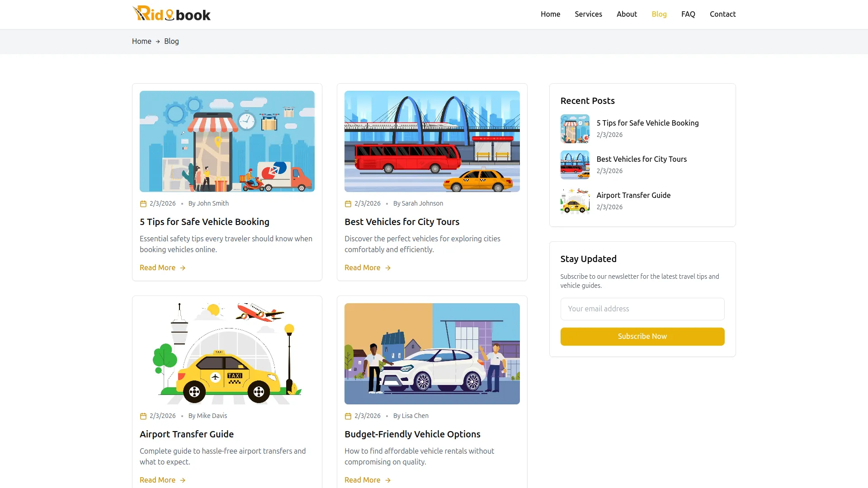
Task: Click author name By Mike Davis
Action: tap(208, 416)
